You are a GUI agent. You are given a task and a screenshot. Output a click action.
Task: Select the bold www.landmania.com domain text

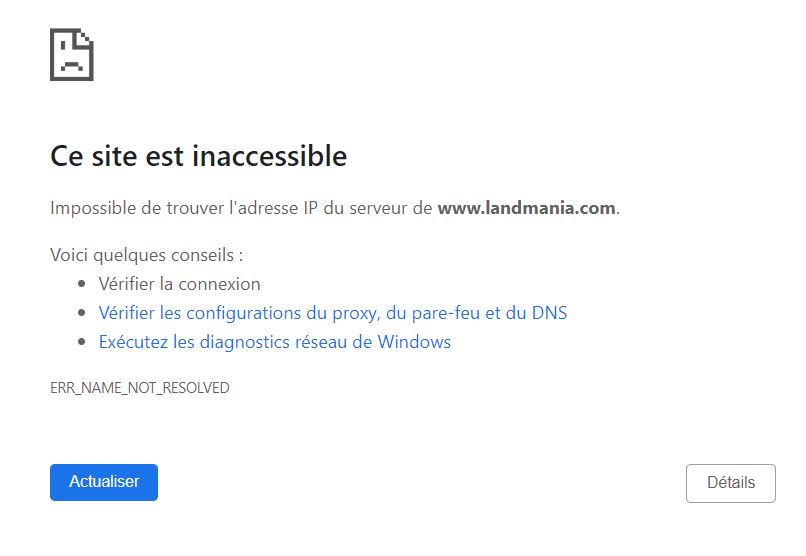[x=526, y=209]
